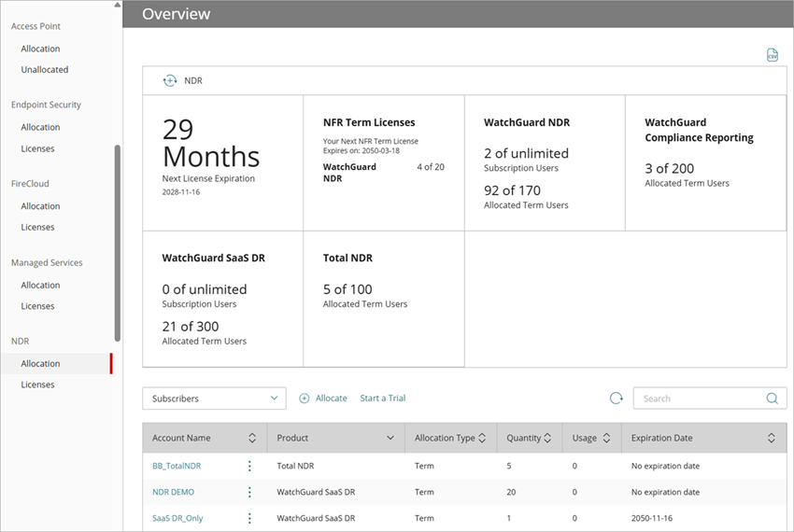Open the SaaS DR_Only account link
Viewport: 794px width, 532px height.
[177, 518]
